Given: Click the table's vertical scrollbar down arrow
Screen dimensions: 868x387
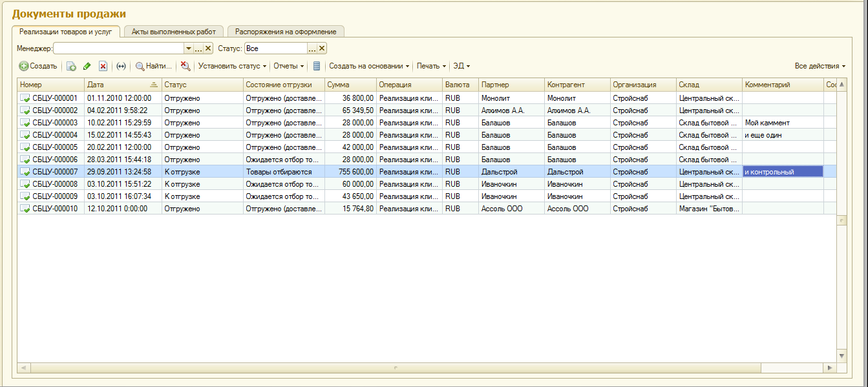Looking at the screenshot, I should [x=842, y=355].
